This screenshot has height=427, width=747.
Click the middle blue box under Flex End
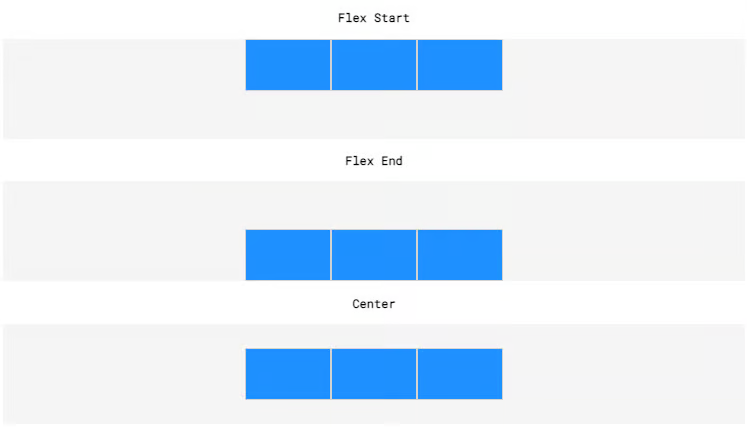(x=374, y=255)
